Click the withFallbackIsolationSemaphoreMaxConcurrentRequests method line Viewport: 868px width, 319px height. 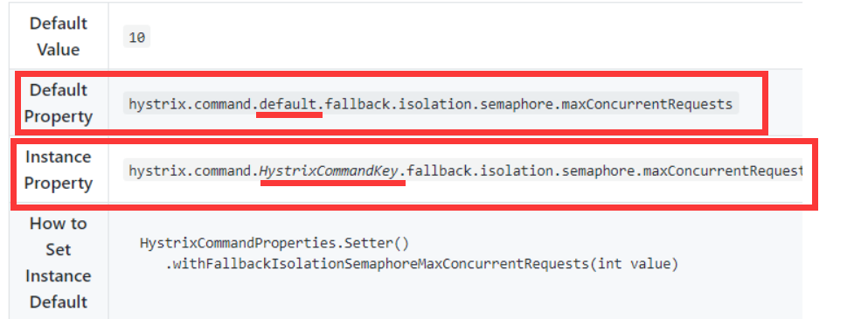422,265
